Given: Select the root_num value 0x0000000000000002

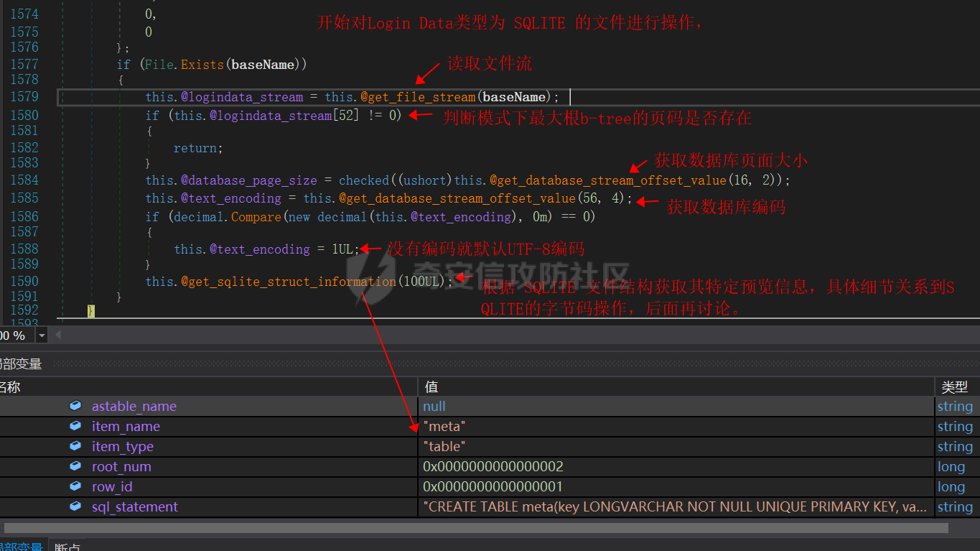Looking at the screenshot, I should [493, 466].
